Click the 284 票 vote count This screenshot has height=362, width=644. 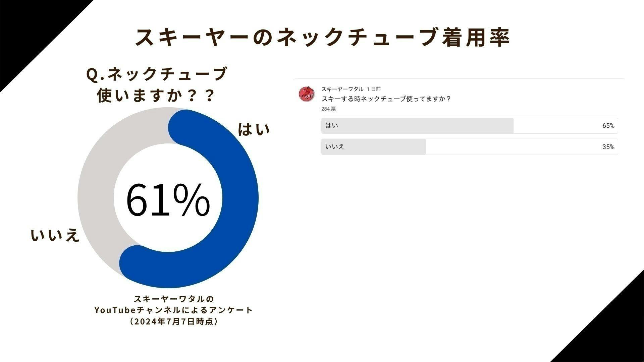329,109
